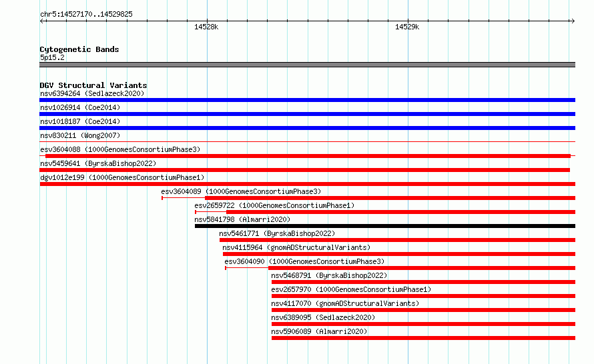The image size is (594, 364).
Task: Select the 5p15.2 band label
Action: 52,57
